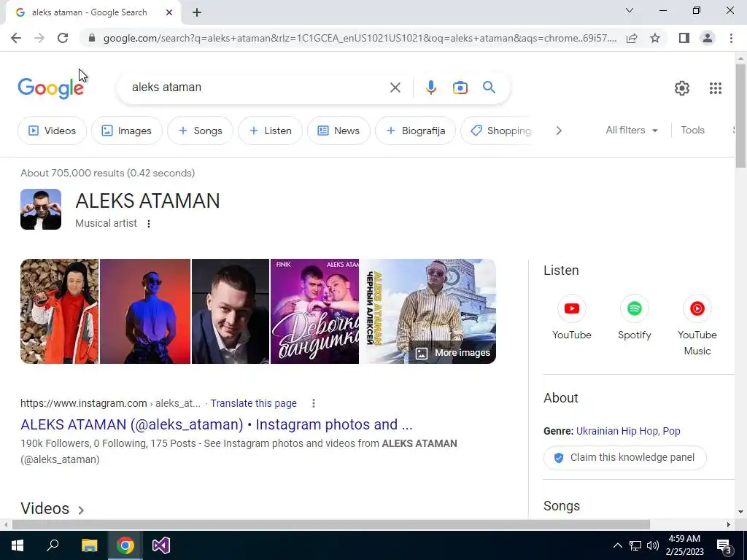Open Pop genre link
The image size is (747, 560).
point(671,431)
